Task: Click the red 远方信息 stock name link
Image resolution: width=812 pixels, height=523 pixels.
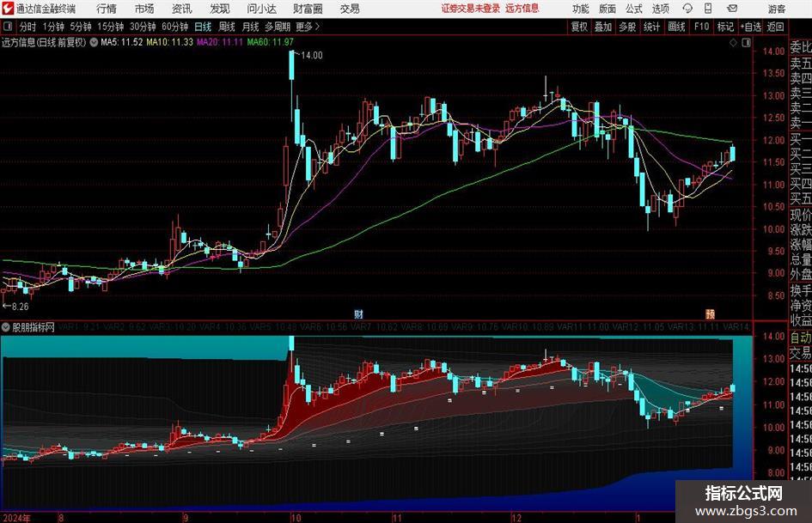Action: tap(522, 9)
